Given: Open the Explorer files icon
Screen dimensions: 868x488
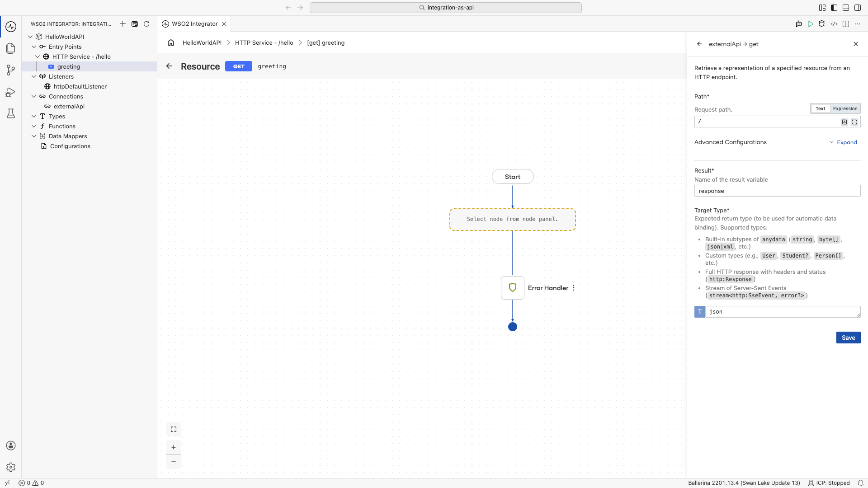Looking at the screenshot, I should point(11,48).
